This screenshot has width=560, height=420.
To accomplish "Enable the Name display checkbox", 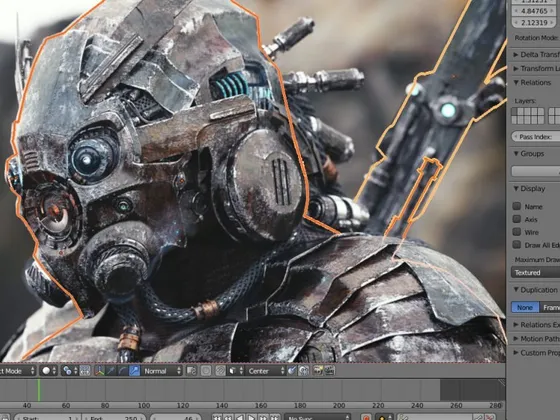I will [x=517, y=206].
